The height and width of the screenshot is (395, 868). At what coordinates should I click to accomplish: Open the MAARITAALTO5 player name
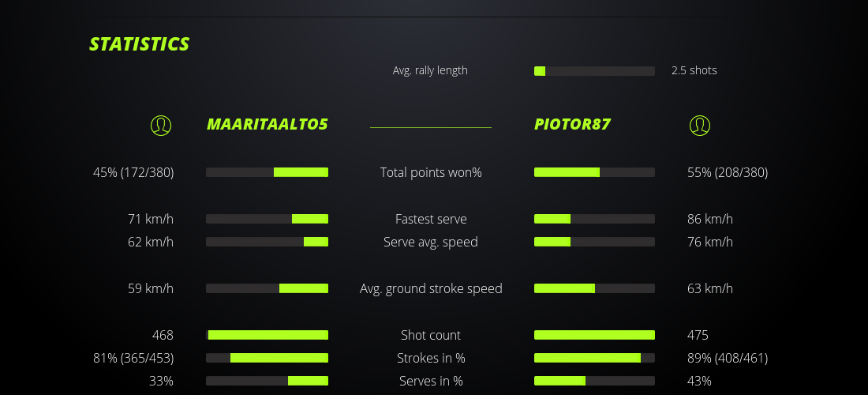pos(267,125)
